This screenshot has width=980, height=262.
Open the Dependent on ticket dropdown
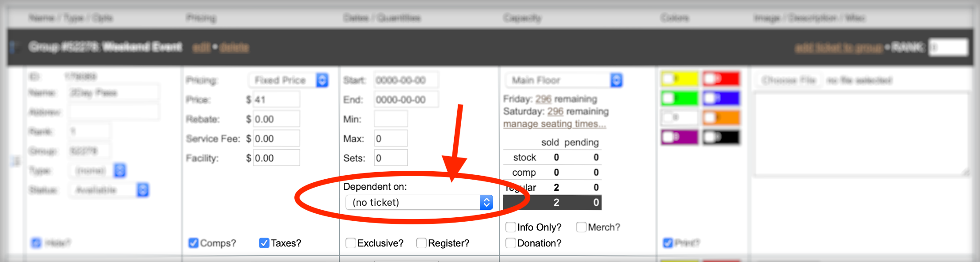point(419,202)
